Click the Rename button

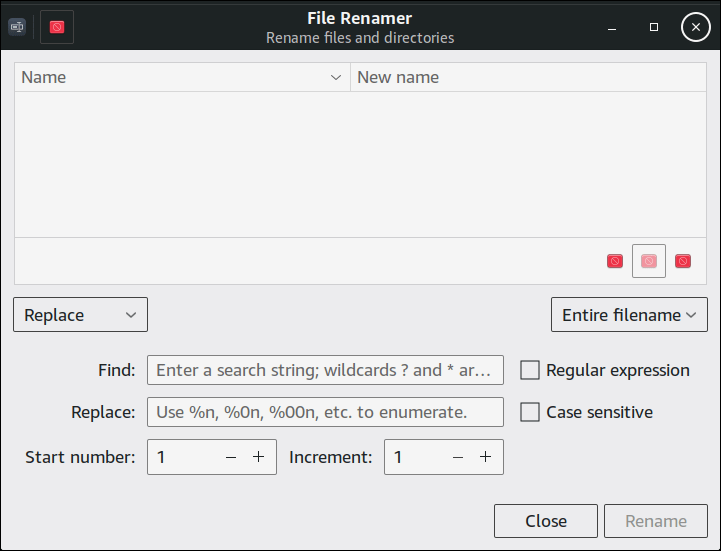(x=656, y=521)
